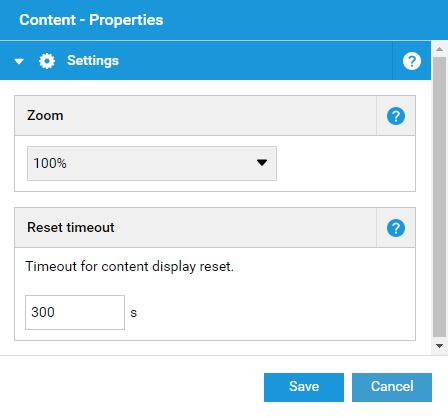448x418 pixels.
Task: Select the Settings header label
Action: tap(93, 61)
